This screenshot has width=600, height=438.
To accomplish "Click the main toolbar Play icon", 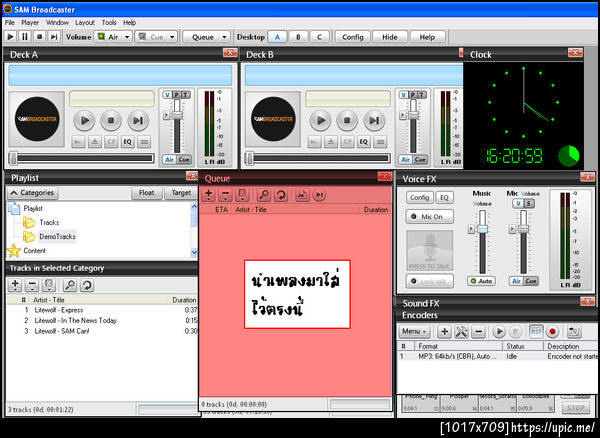I will (11, 37).
